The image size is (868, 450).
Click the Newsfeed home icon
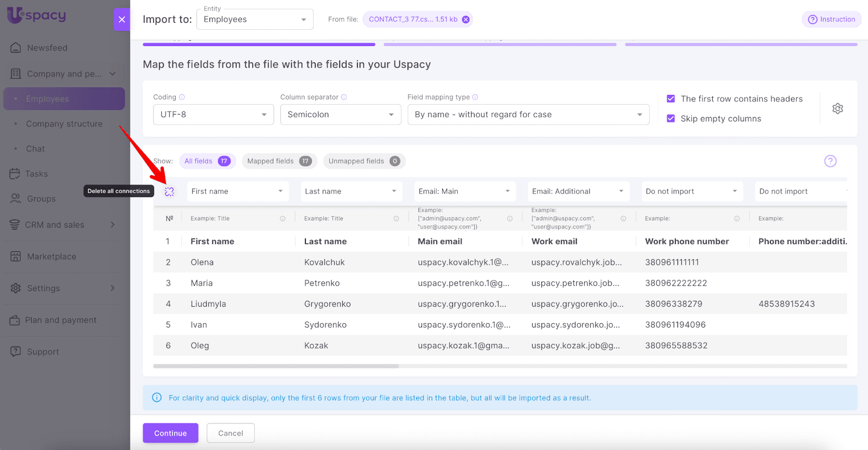coord(16,48)
